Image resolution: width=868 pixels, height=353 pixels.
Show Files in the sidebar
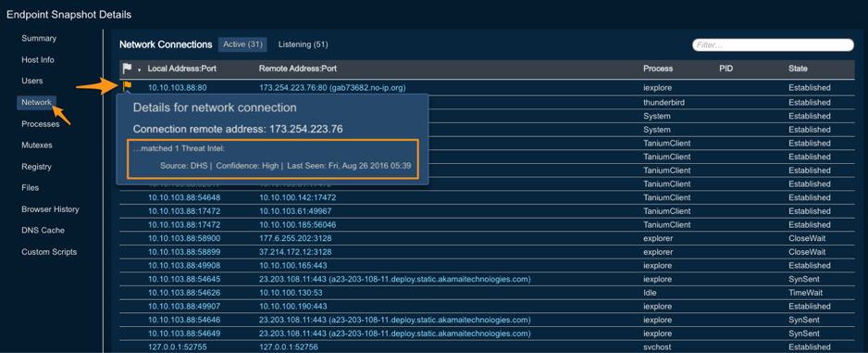click(x=30, y=188)
